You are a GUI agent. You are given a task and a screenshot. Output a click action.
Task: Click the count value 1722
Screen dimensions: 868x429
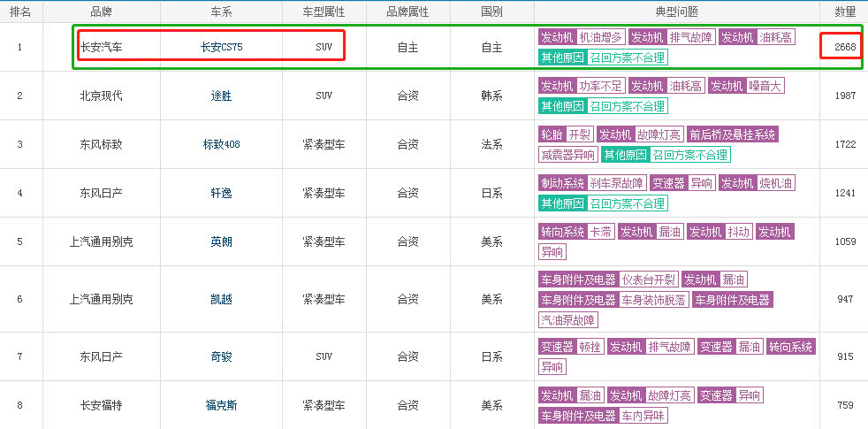pos(845,145)
